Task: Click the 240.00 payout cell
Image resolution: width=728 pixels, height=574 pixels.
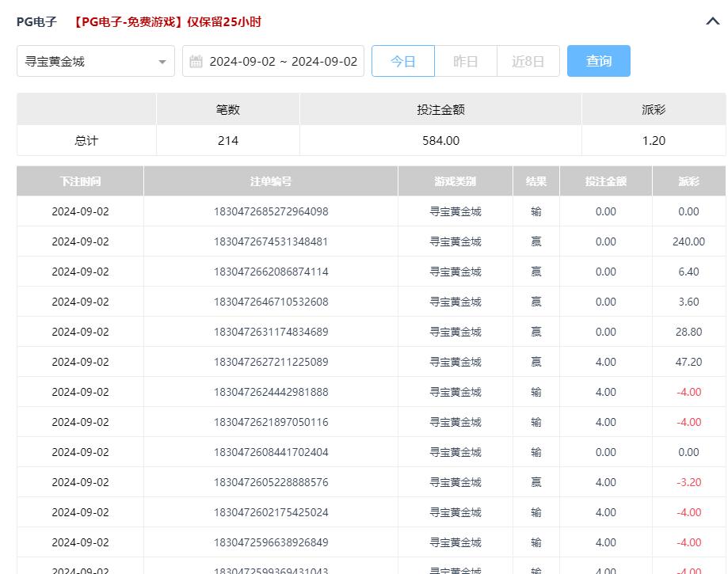Action: click(x=688, y=241)
